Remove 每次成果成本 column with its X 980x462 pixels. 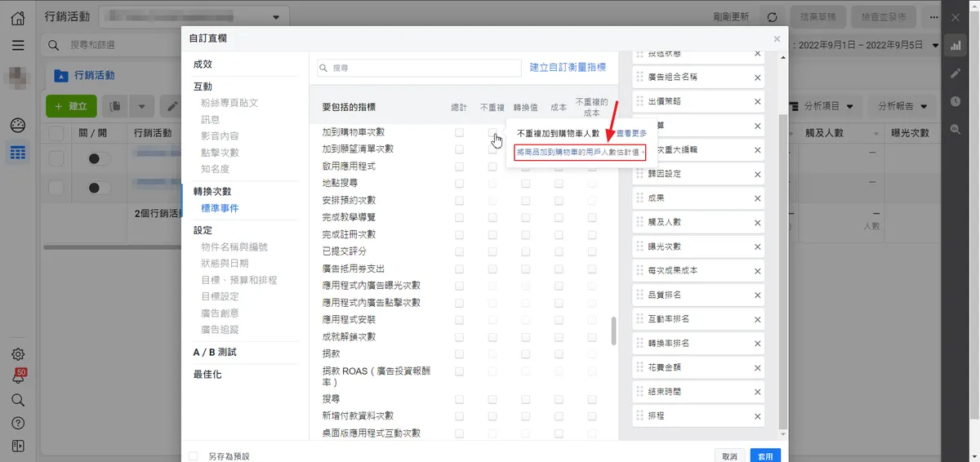(757, 270)
